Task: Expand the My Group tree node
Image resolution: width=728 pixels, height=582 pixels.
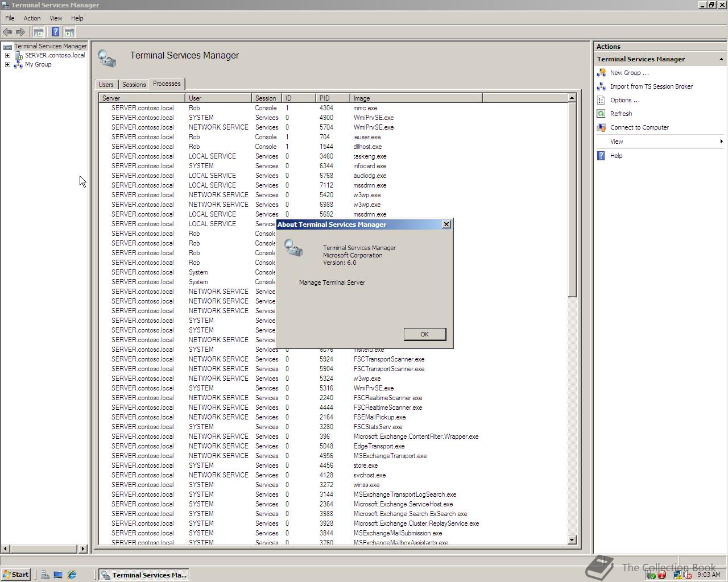Action: [x=7, y=64]
